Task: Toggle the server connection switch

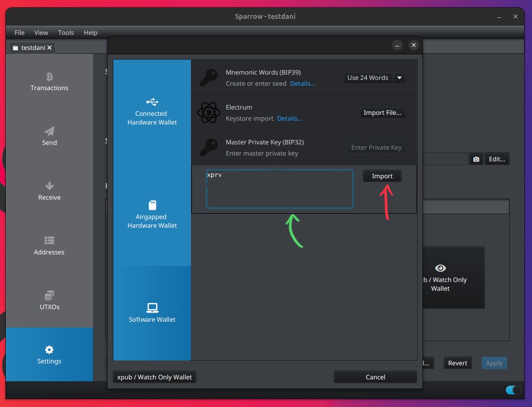Action: [513, 390]
